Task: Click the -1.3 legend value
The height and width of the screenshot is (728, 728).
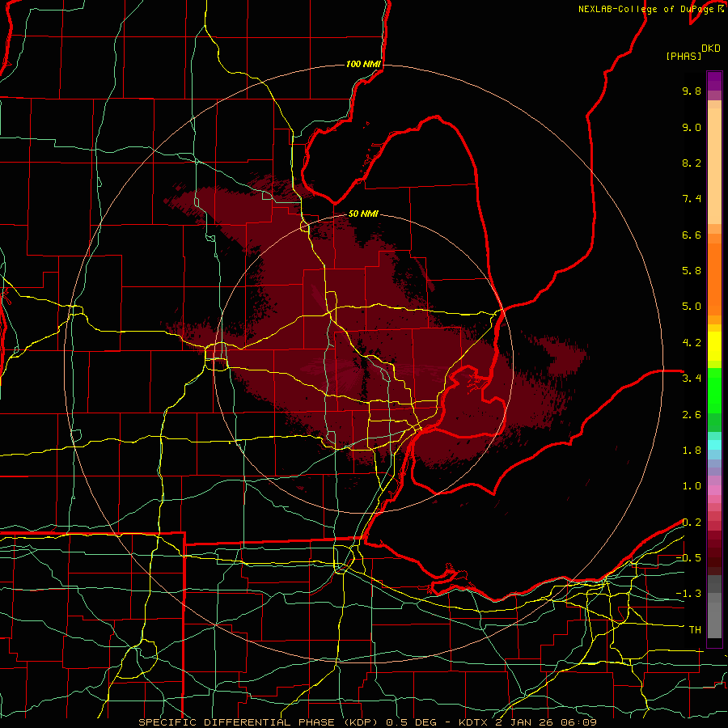Action: tap(688, 594)
